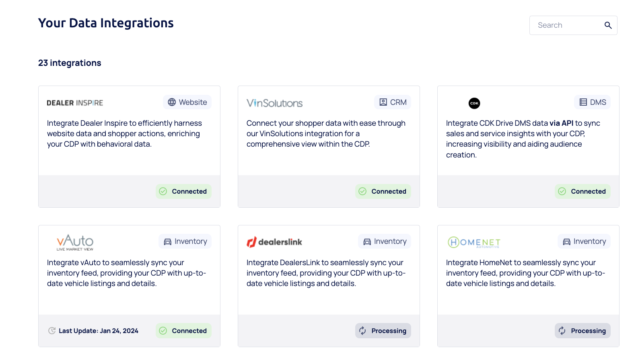Click Processing status on HomeNet card
This screenshot has width=634, height=364.
click(x=583, y=331)
